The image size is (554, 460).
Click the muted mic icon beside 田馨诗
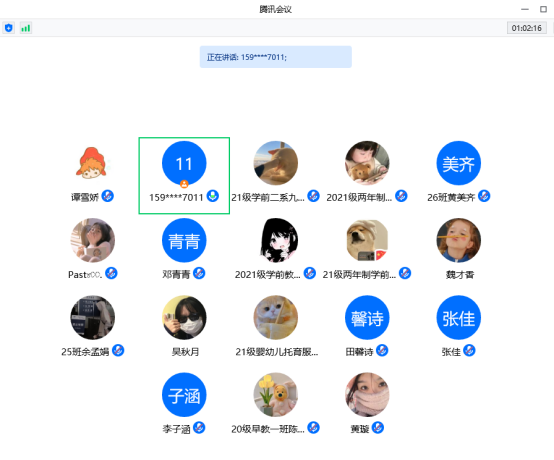click(382, 350)
